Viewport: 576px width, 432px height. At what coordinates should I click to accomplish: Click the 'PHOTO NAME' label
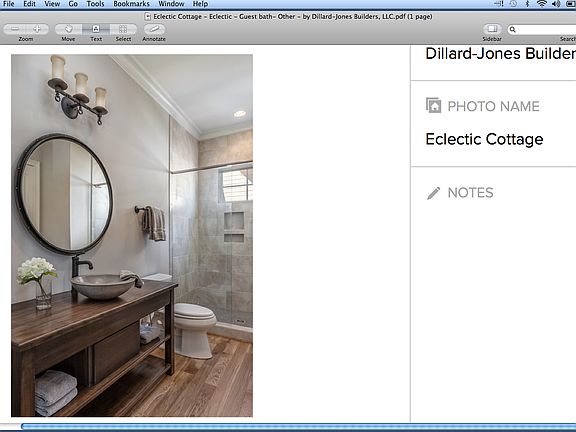(x=493, y=107)
